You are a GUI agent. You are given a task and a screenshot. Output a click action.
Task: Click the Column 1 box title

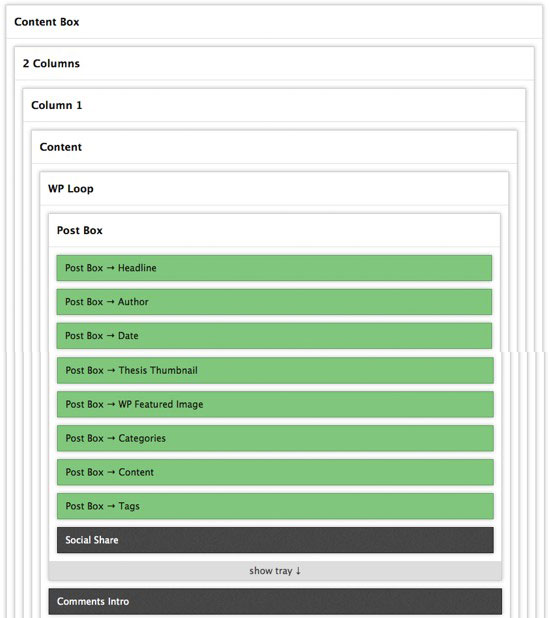point(274,105)
